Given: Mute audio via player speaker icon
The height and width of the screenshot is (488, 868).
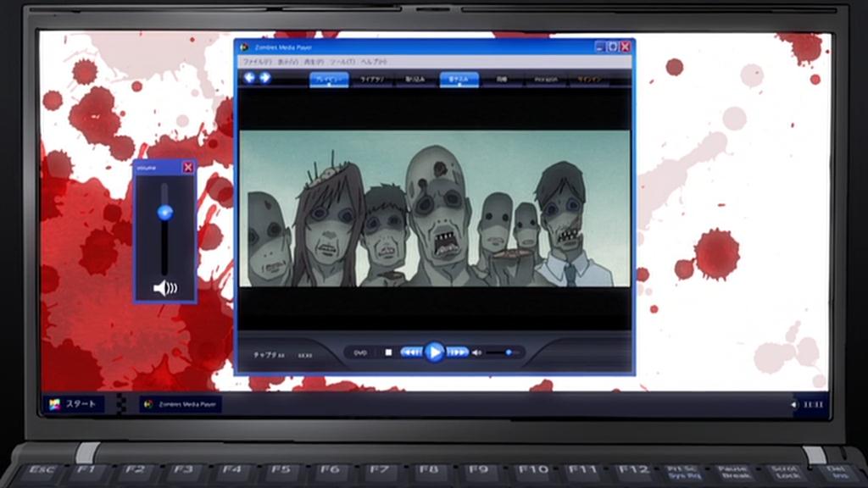Looking at the screenshot, I should point(476,352).
